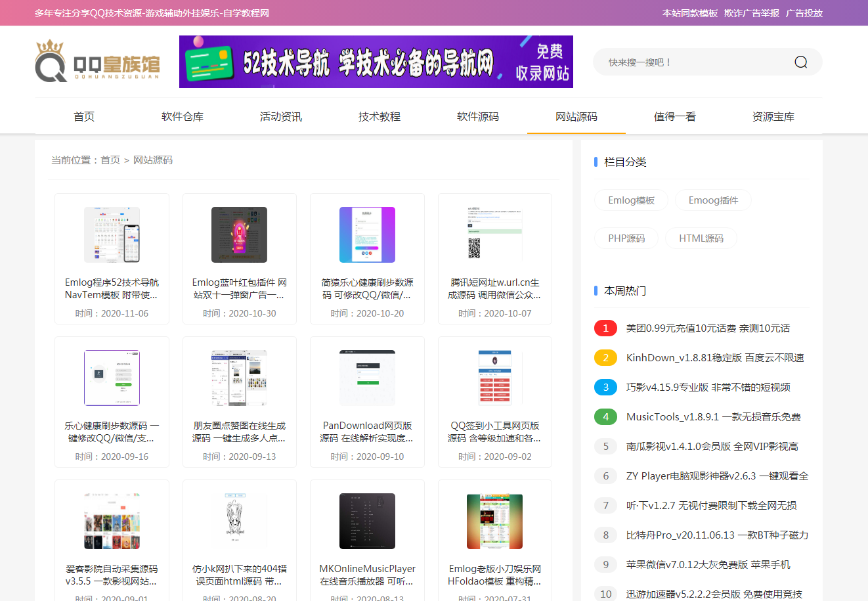Screen dimensions: 868x601
Task: Go to the 软件仓库 navigation tab
Action: 183,117
